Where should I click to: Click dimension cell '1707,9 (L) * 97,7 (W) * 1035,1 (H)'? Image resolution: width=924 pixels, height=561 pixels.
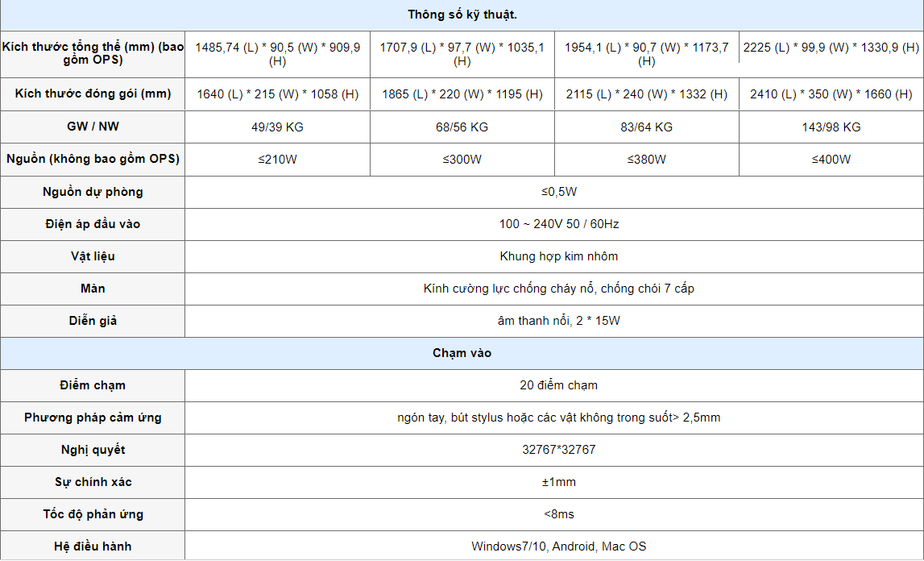(462, 54)
